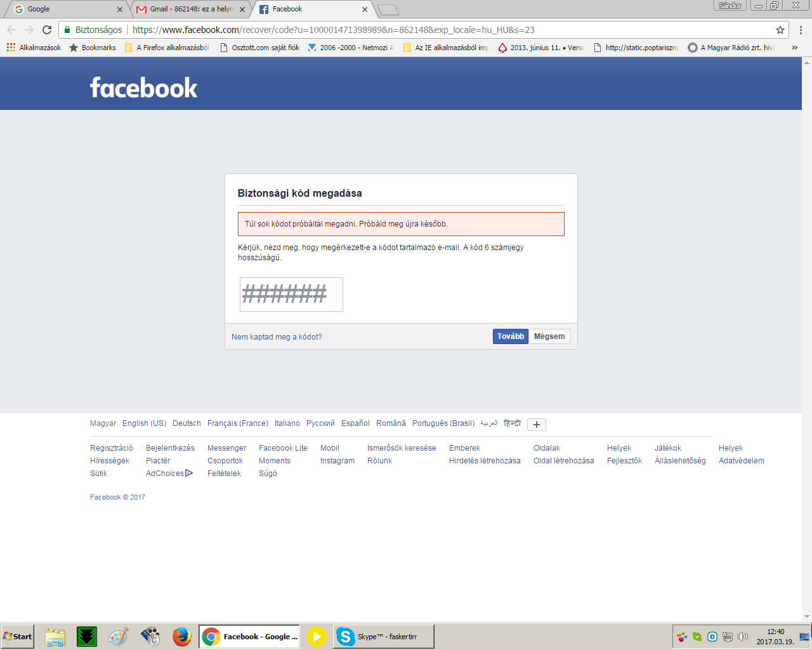Open file explorer from taskbar
Viewport: 812px width, 650px height.
click(x=55, y=637)
